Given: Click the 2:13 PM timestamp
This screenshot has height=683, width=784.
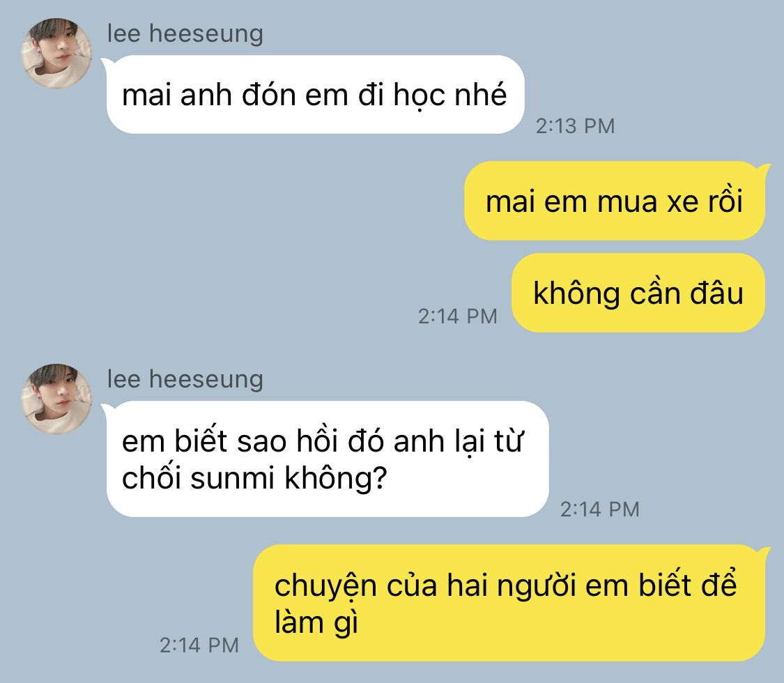Looking at the screenshot, I should 575,126.
